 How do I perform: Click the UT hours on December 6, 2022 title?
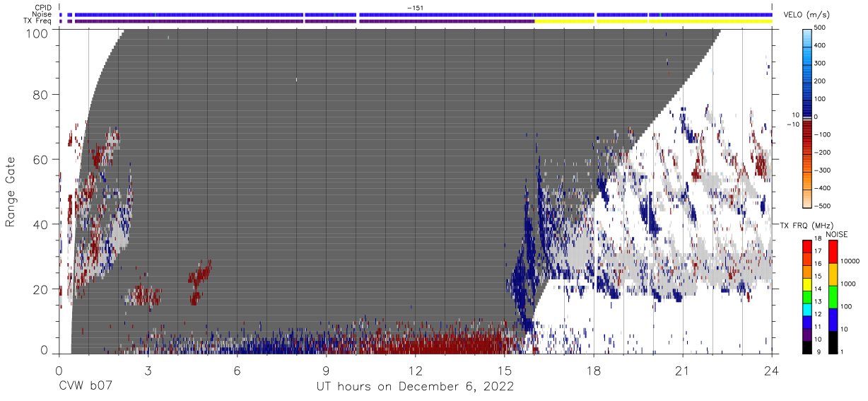415,387
